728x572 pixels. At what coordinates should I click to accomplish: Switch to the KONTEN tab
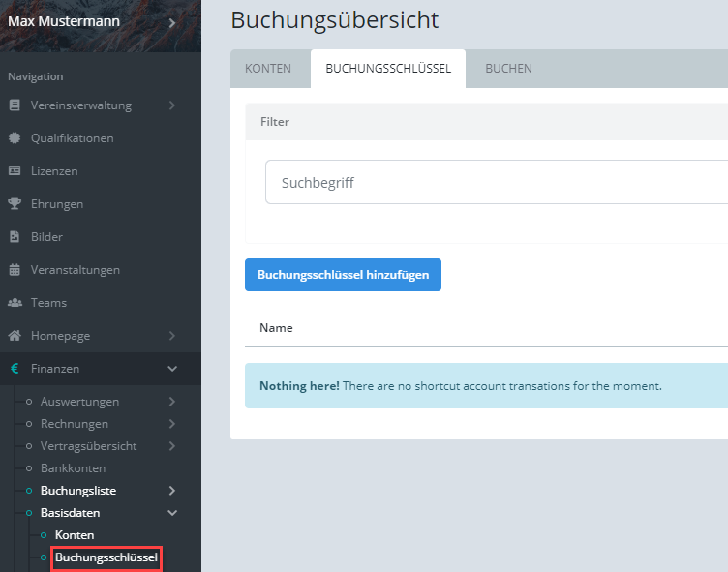(x=268, y=69)
